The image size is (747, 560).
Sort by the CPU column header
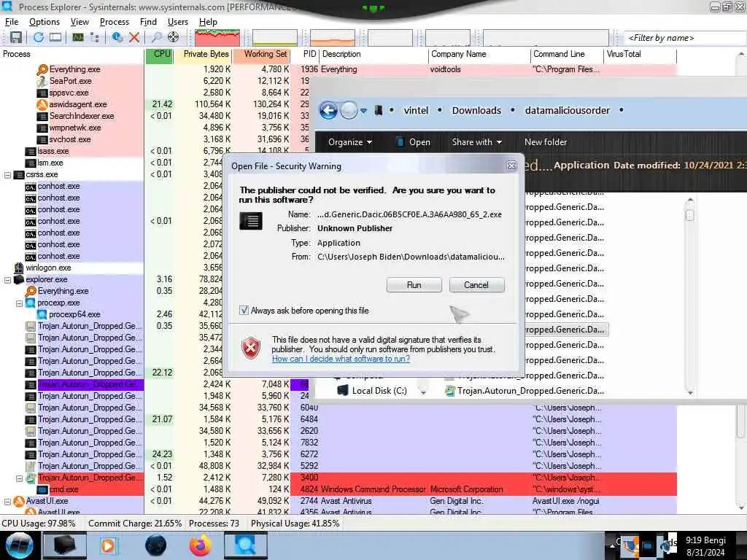coord(158,54)
